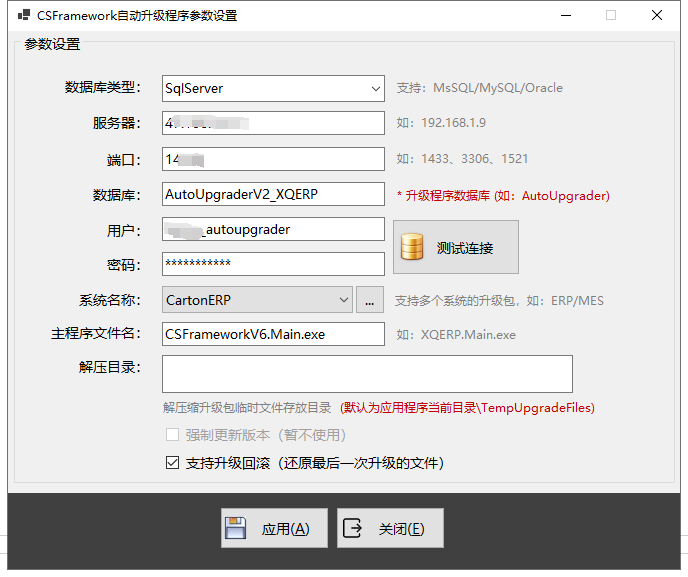
Task: Click the 密码 password input field
Action: [273, 264]
